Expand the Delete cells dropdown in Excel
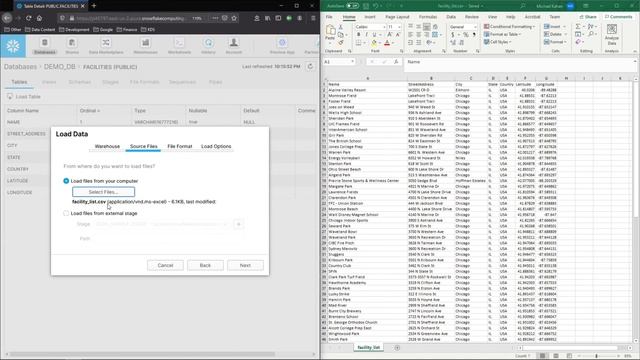This screenshot has height=360, width=640. click(x=565, y=34)
